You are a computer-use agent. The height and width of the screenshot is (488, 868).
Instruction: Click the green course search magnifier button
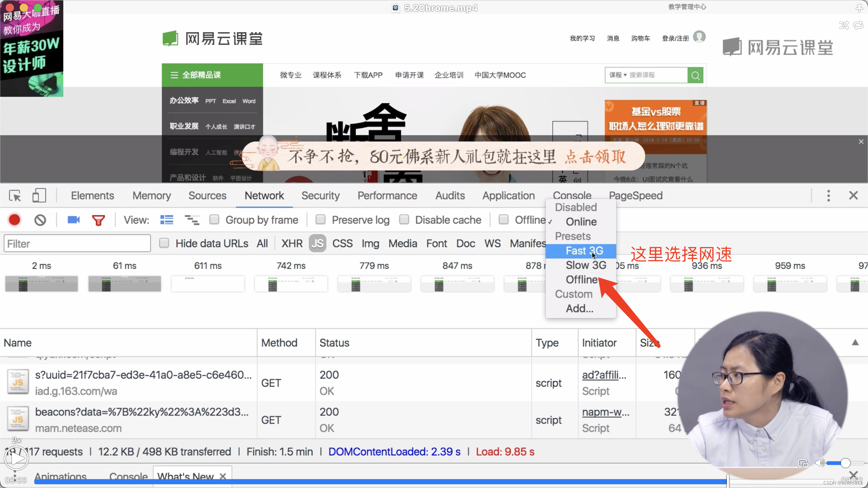(695, 75)
